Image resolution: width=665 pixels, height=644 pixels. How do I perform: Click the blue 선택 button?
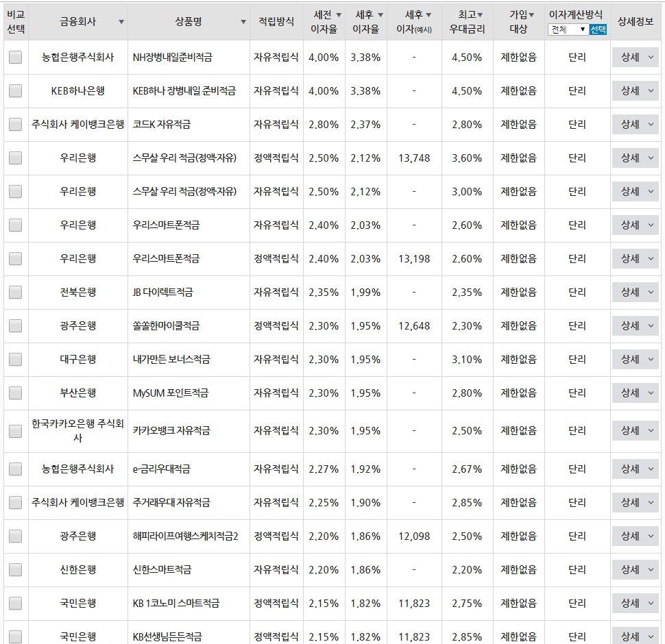point(598,29)
